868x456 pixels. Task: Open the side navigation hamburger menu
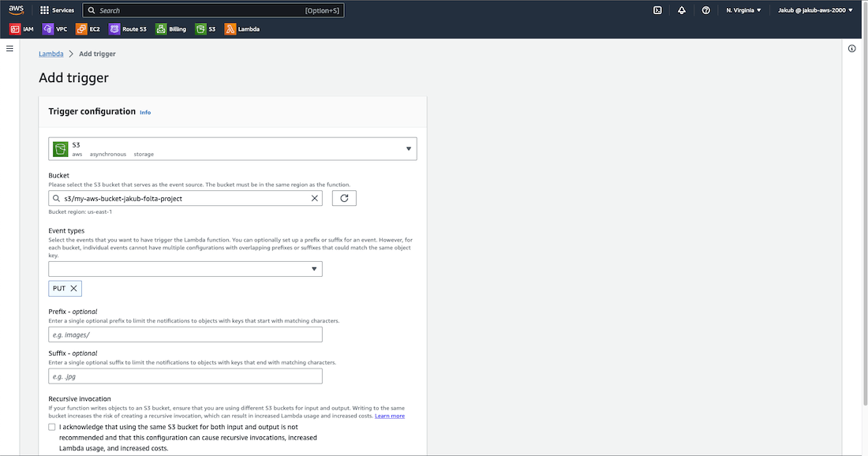click(x=10, y=49)
